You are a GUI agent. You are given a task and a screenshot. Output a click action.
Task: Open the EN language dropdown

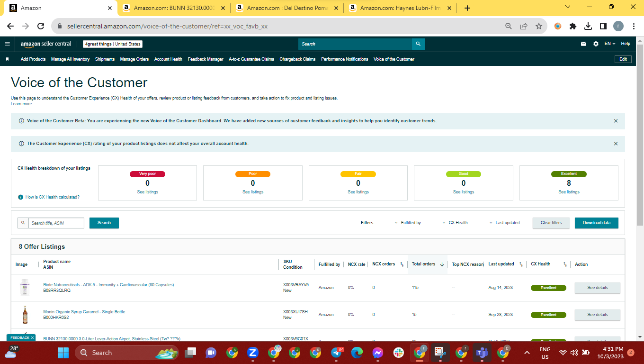tap(610, 44)
